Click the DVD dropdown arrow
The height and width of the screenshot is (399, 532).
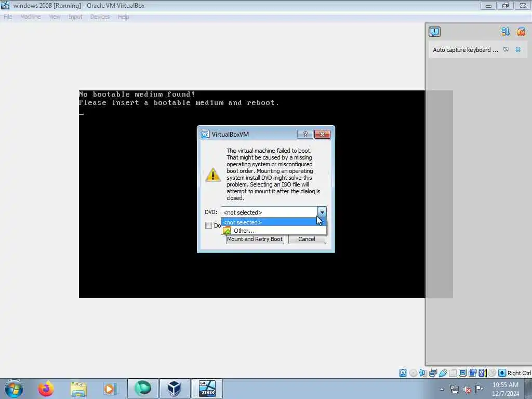point(322,212)
